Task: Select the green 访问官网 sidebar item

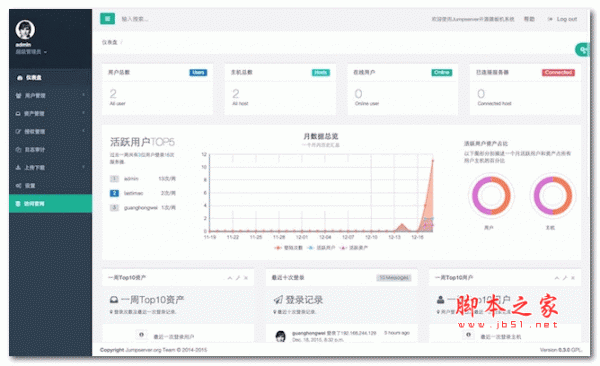Action: tap(50, 204)
